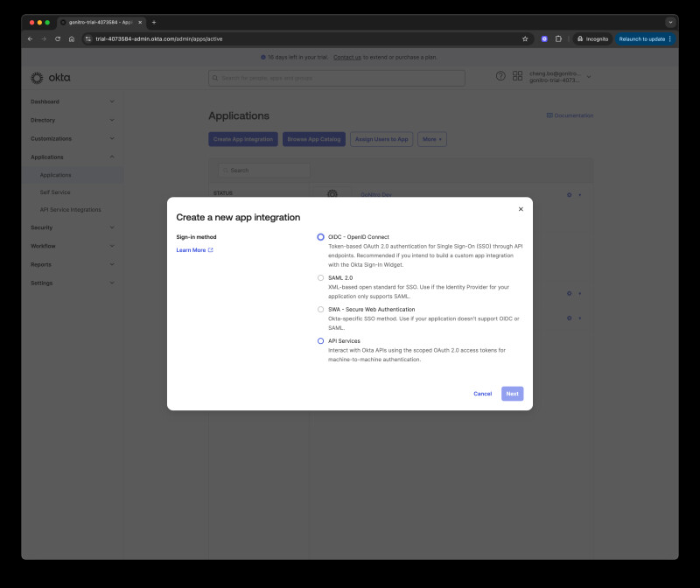Select API Services radio button
Viewport: 700px width, 588px height.
(320, 341)
